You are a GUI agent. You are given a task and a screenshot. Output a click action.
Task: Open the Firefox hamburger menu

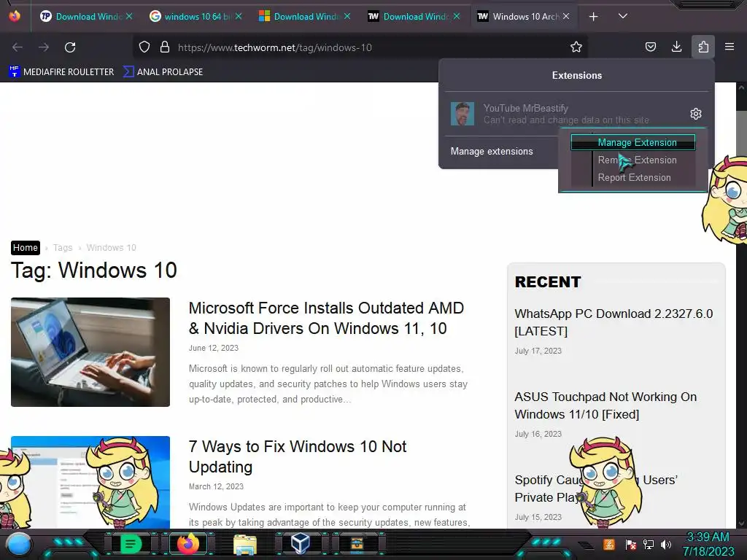click(729, 47)
